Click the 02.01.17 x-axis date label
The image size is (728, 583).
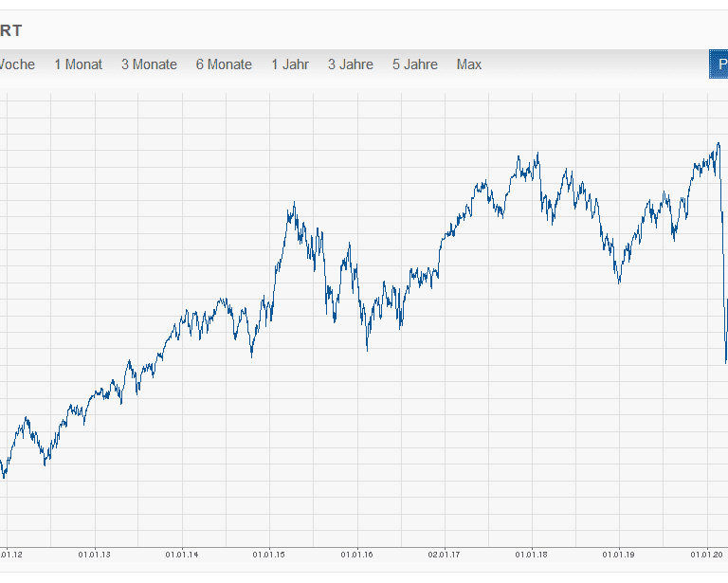click(x=444, y=555)
